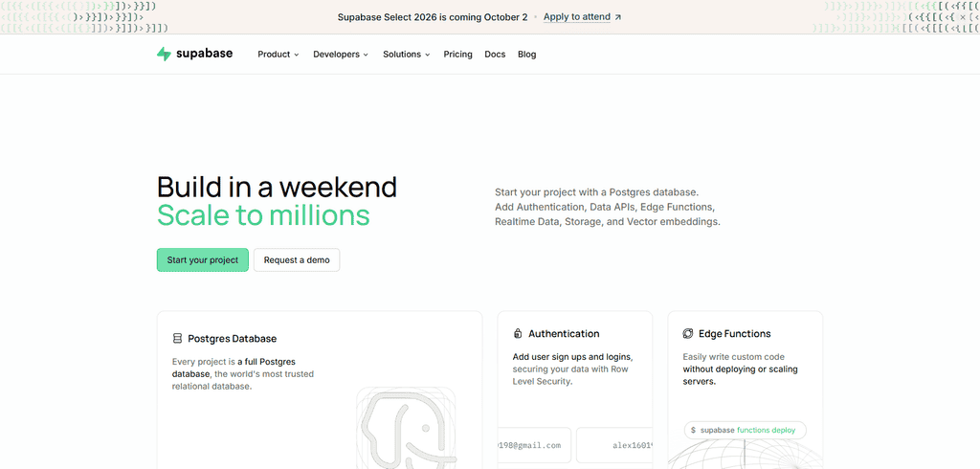Open the Edge Functions card title
The height and width of the screenshot is (469, 980).
734,333
